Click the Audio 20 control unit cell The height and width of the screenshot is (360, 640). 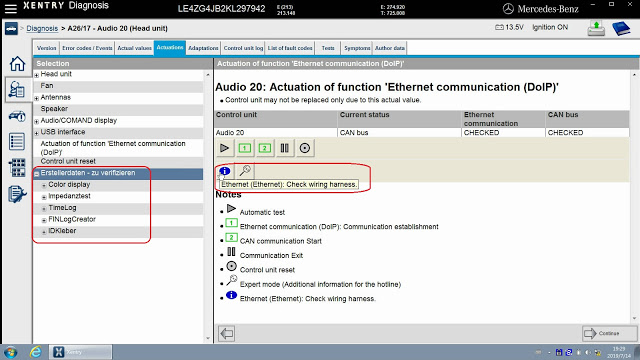(x=276, y=133)
